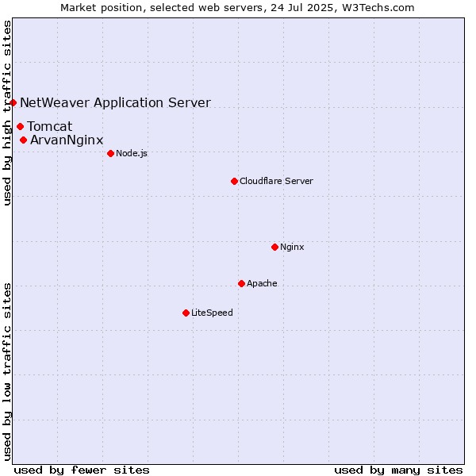The width and height of the screenshot is (476, 476).
Task: Click the Tomcat data point marker
Action: tap(21, 127)
